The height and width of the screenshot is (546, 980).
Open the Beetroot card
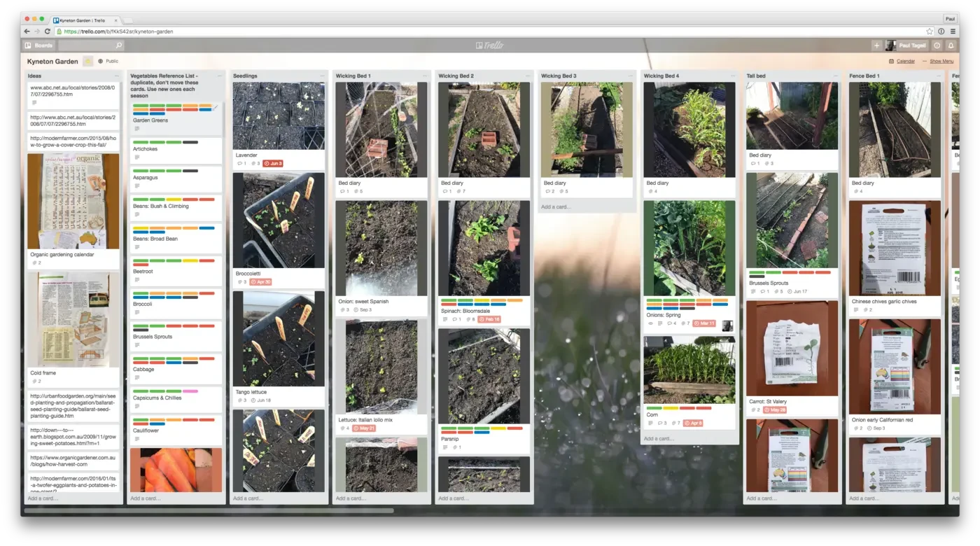click(x=176, y=271)
